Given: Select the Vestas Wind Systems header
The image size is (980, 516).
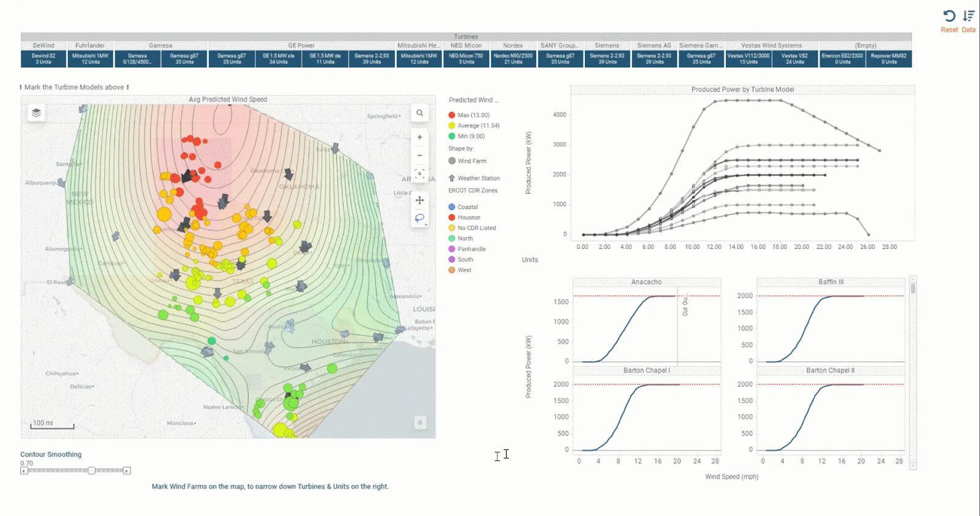Looking at the screenshot, I should coord(771,45).
